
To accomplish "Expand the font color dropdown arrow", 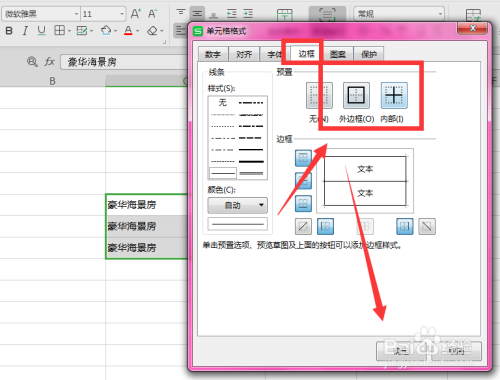I will pyautogui.click(x=137, y=31).
